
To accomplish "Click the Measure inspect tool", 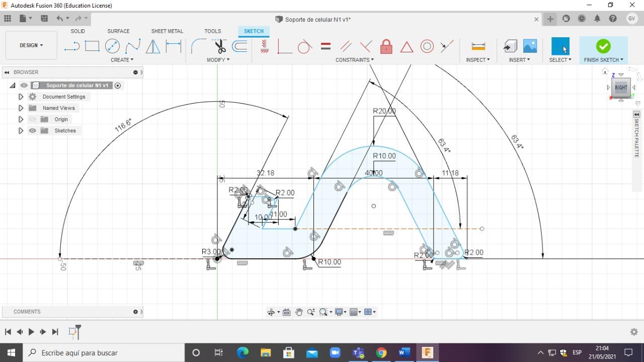I will (x=478, y=46).
